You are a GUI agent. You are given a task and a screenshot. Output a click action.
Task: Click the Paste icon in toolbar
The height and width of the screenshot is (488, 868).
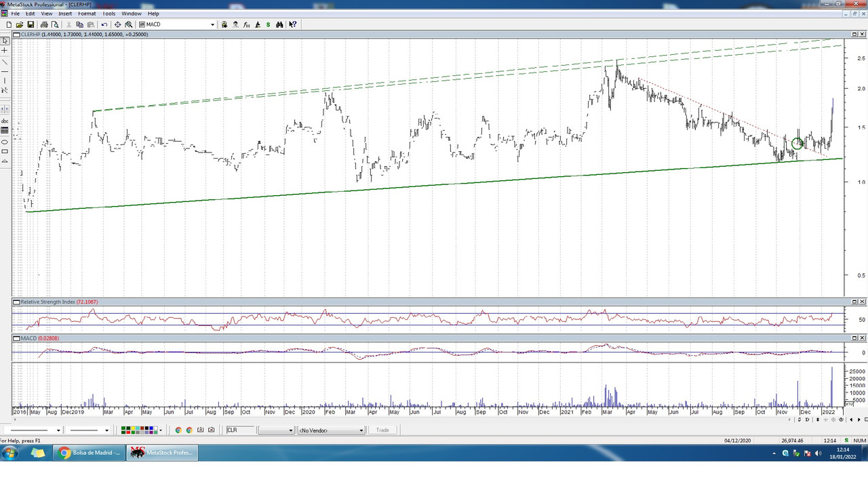click(90, 24)
